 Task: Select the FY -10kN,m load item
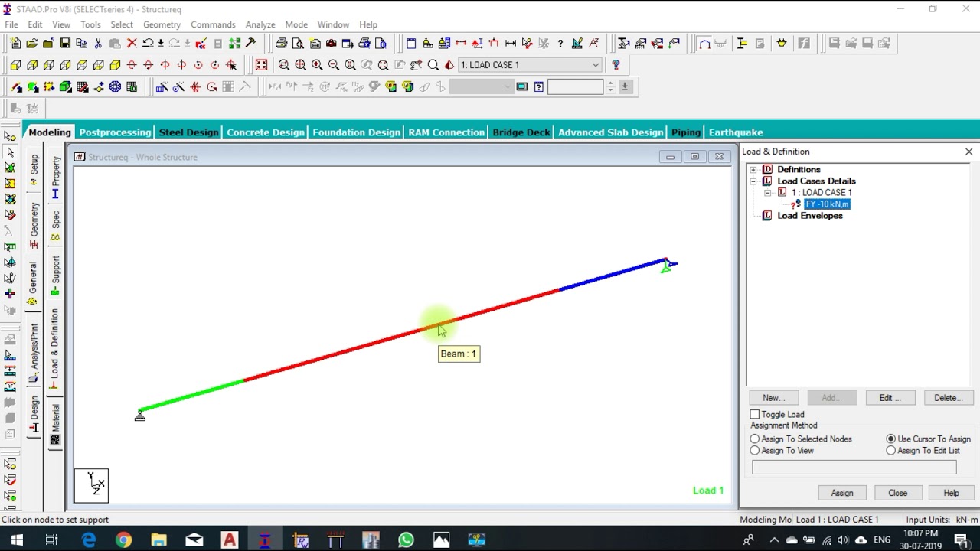827,204
